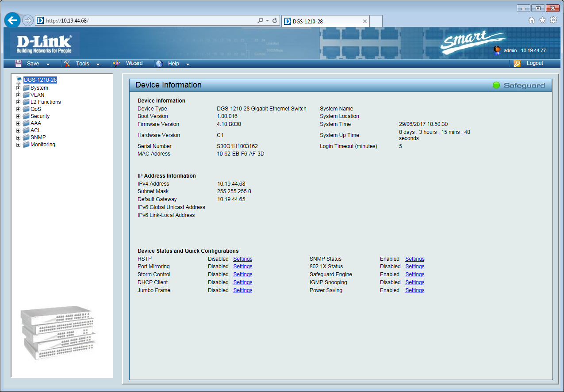564x392 pixels.
Task: Click the Logout key icon
Action: pyautogui.click(x=517, y=64)
